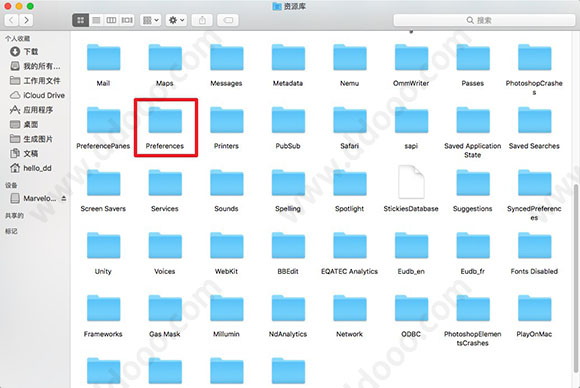Click the Network folder name label

pyautogui.click(x=350, y=334)
